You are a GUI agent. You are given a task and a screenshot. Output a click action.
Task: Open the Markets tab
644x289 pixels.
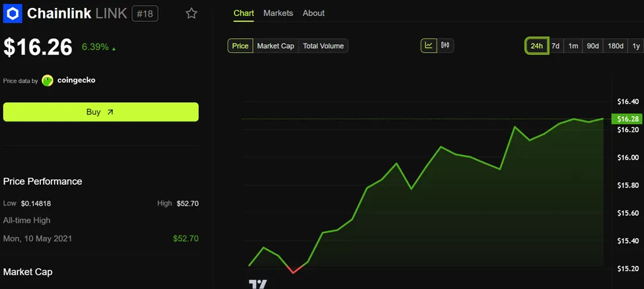click(x=278, y=13)
